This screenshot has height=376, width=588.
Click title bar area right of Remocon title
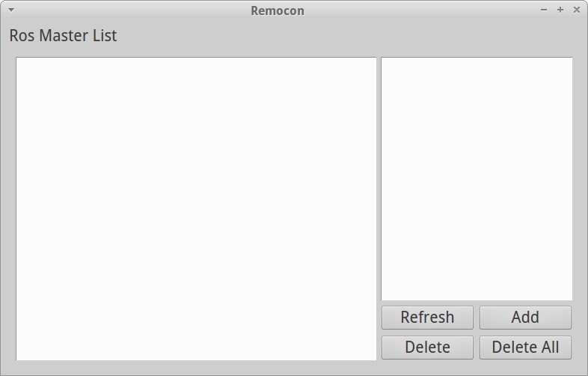pyautogui.click(x=419, y=10)
